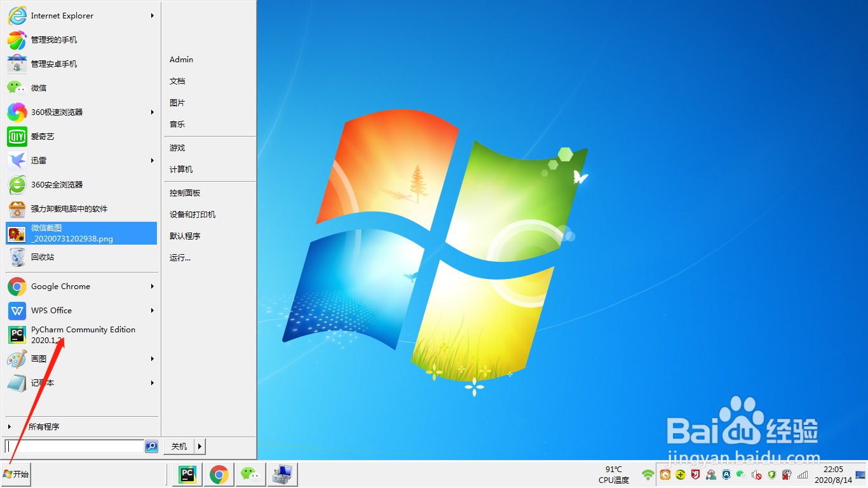The image size is (868, 488).
Task: Launch 管理我的手机 from the Start menu
Action: pos(81,39)
